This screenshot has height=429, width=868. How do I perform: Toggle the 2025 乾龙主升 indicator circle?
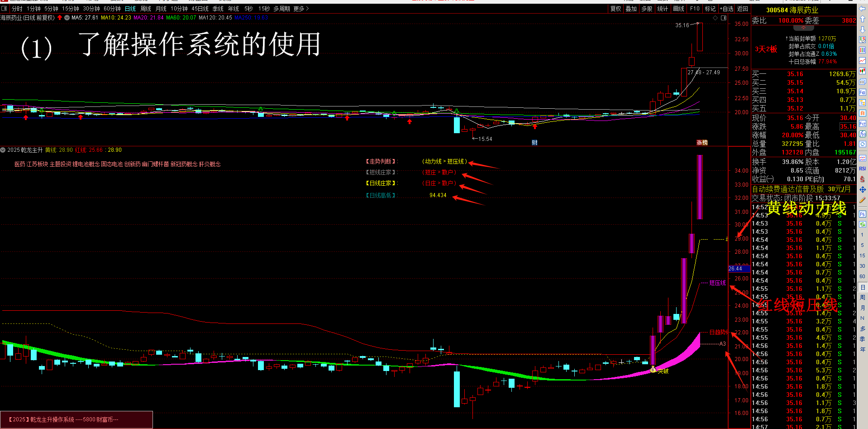(3, 150)
